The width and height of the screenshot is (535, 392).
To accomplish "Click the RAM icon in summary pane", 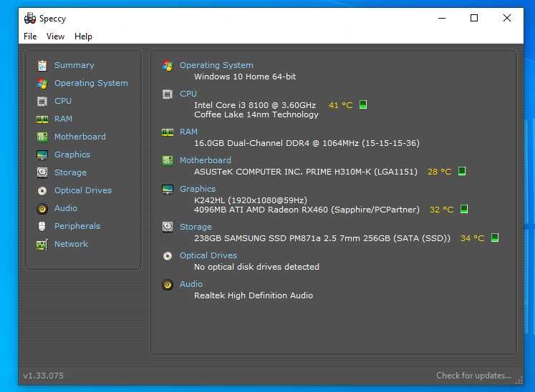I will point(167,132).
